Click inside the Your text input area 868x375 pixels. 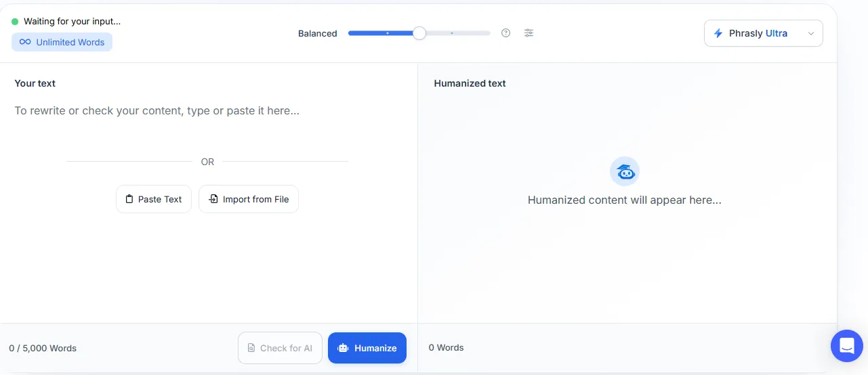tap(208, 110)
